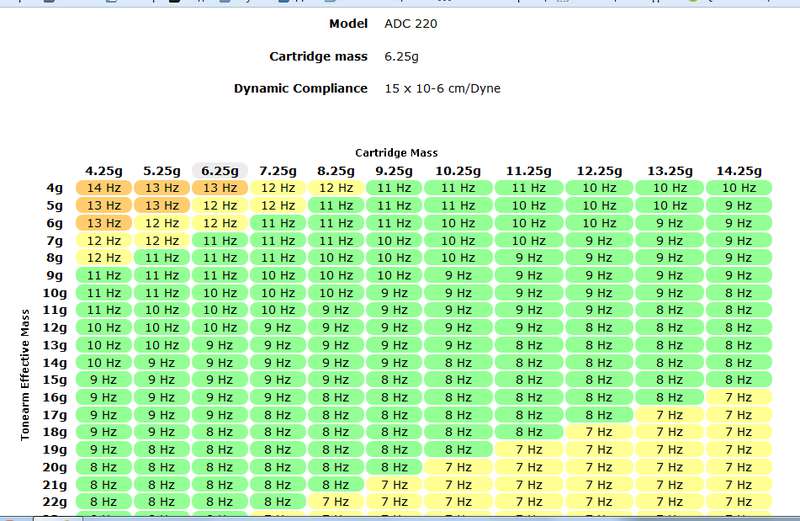This screenshot has width=800, height=521.
Task: Click the yellow 7 Hz cell in 16g row
Action: (738, 397)
